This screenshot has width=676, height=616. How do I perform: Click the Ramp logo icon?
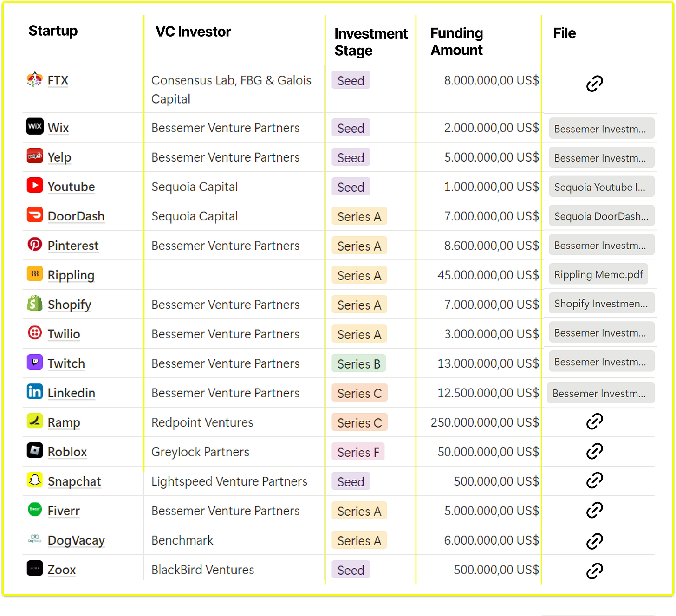(x=35, y=421)
